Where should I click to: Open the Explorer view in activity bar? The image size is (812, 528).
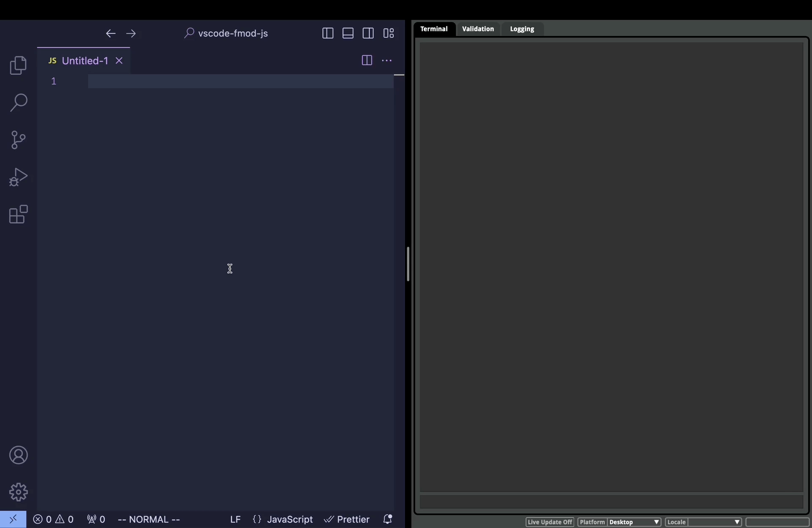[18, 66]
